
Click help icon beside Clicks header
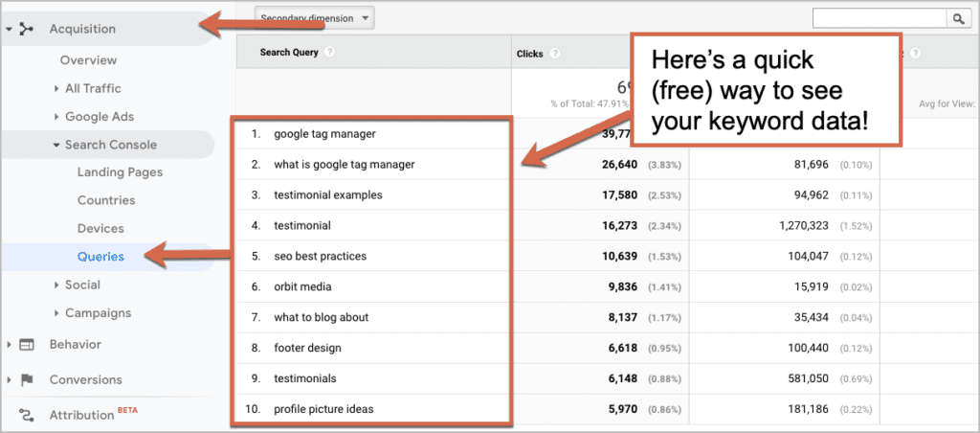[554, 54]
